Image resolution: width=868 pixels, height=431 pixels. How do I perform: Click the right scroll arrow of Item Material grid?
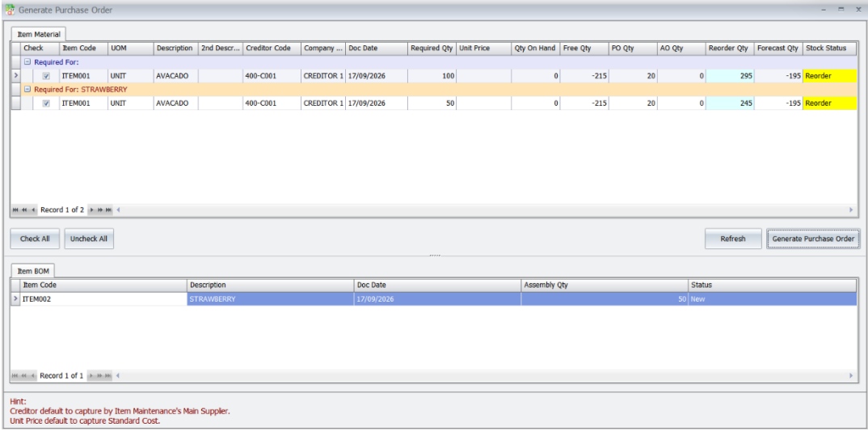click(851, 210)
